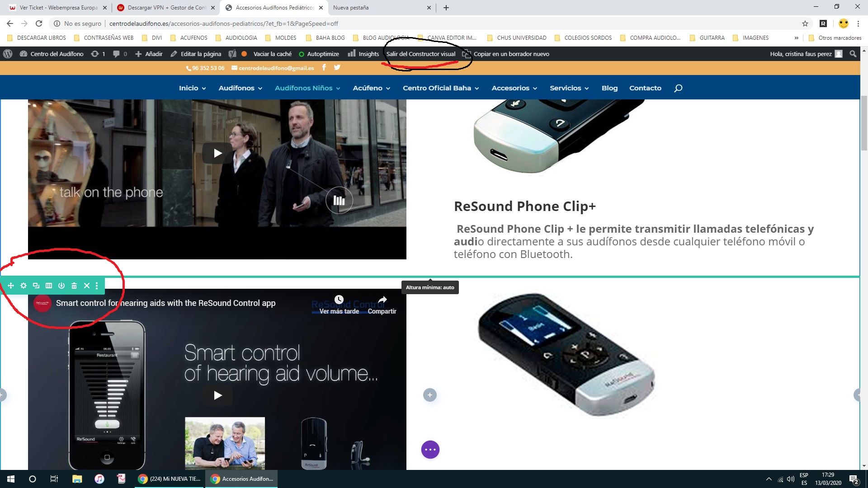The height and width of the screenshot is (488, 868).
Task: Open the Facebook icon in top bar
Action: (x=324, y=68)
